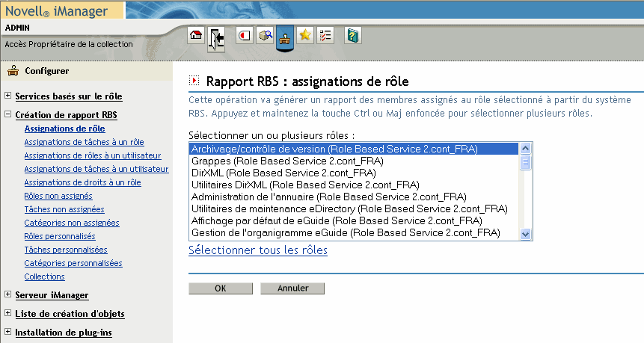This screenshot has height=343, width=644.
Task: Click the OK button
Action: [221, 288]
